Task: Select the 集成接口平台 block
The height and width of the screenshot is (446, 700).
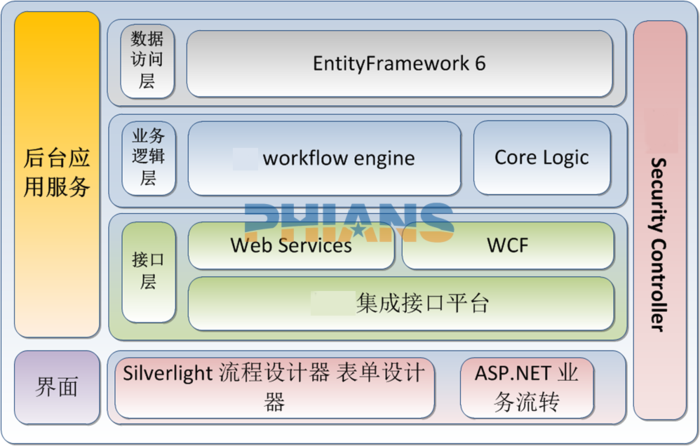Action: click(x=401, y=304)
